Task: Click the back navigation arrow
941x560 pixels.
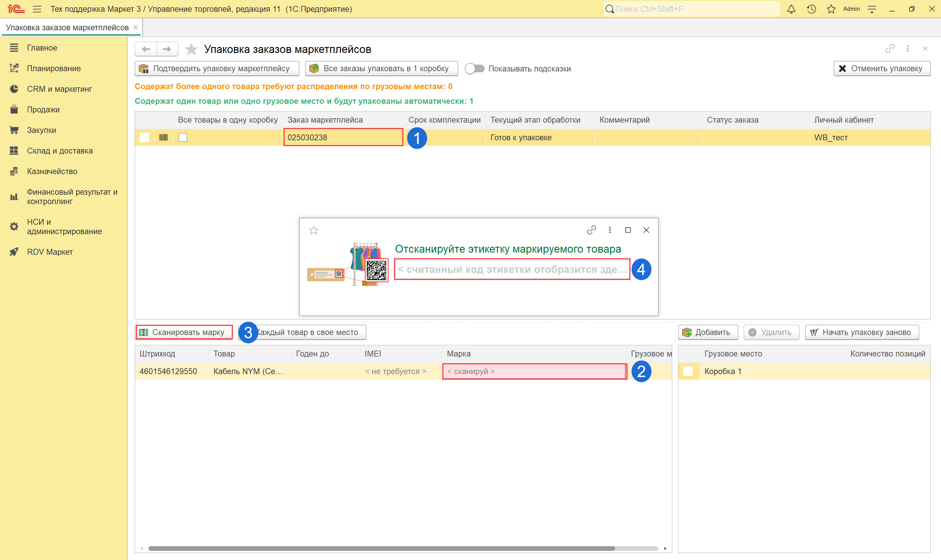Action: [146, 49]
